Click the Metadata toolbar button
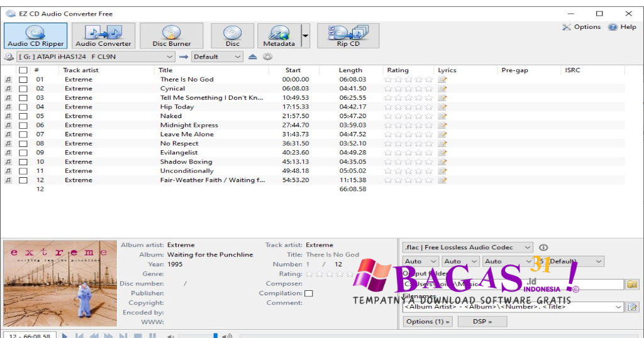 coord(279,36)
